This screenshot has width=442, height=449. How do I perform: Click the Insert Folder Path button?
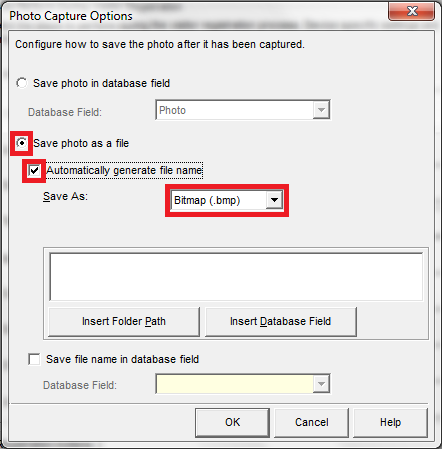point(124,321)
